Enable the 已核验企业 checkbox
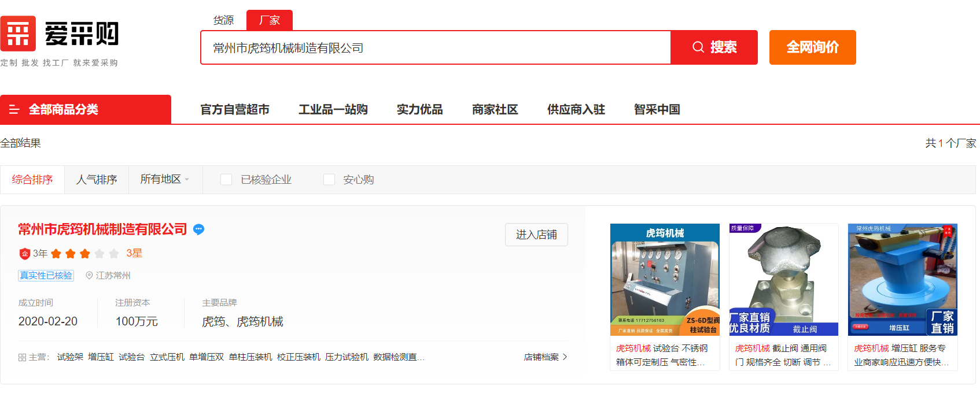 point(226,180)
